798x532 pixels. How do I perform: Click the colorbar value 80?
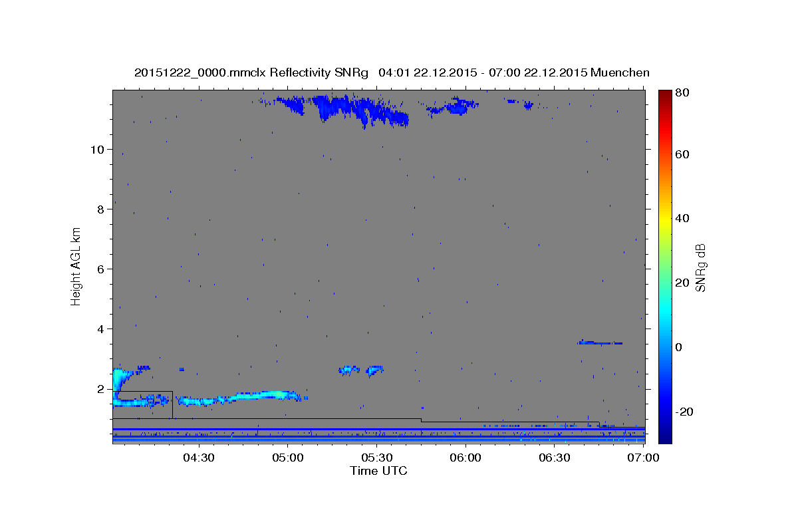point(682,92)
